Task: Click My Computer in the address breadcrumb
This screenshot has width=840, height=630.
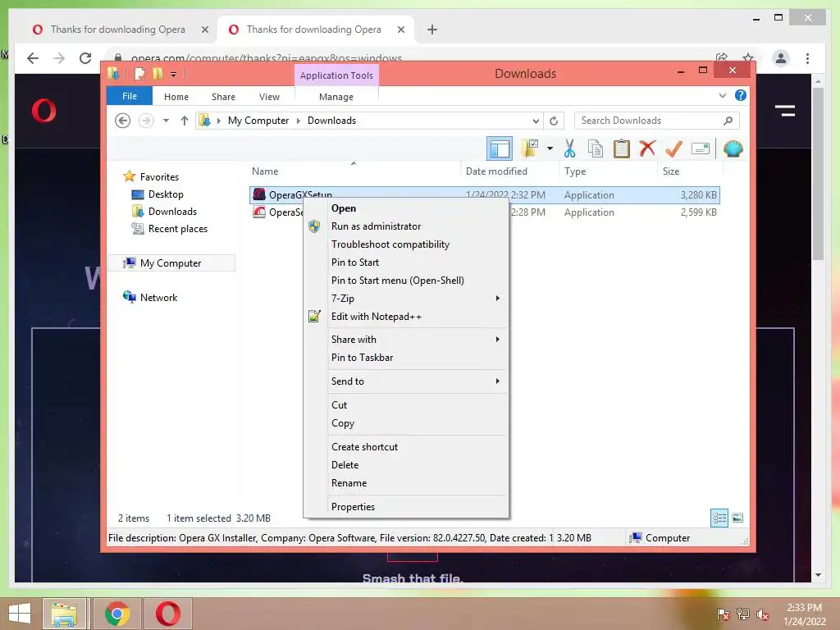Action: click(x=258, y=121)
